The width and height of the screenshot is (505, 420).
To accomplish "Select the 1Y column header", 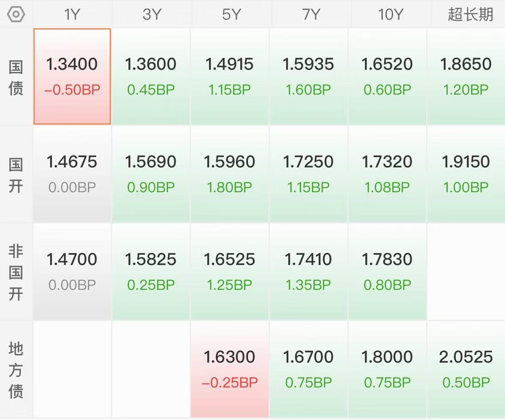I will point(72,14).
